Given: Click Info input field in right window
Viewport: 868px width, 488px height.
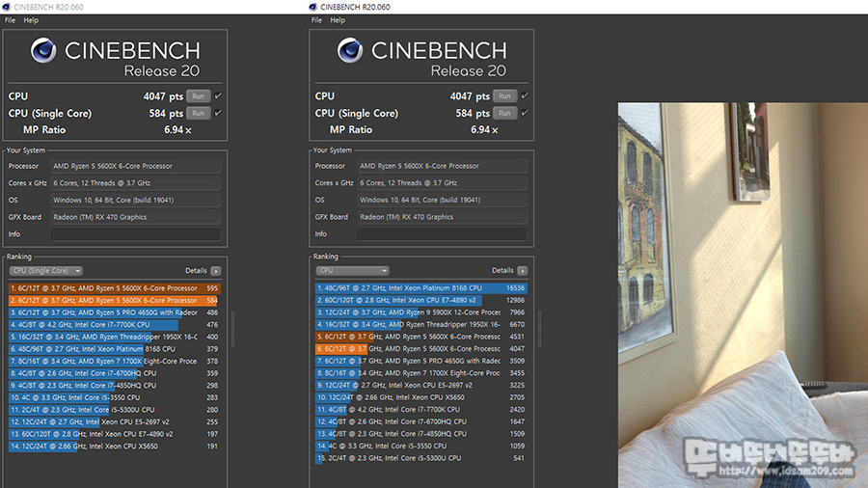Looking at the screenshot, I should pos(443,234).
